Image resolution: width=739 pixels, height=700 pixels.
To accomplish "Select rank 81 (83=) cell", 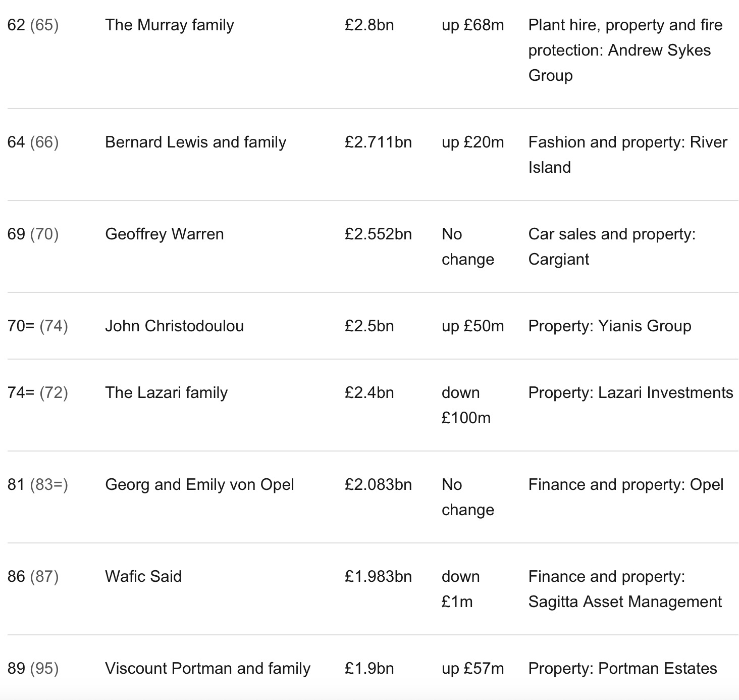I will coord(38,485).
